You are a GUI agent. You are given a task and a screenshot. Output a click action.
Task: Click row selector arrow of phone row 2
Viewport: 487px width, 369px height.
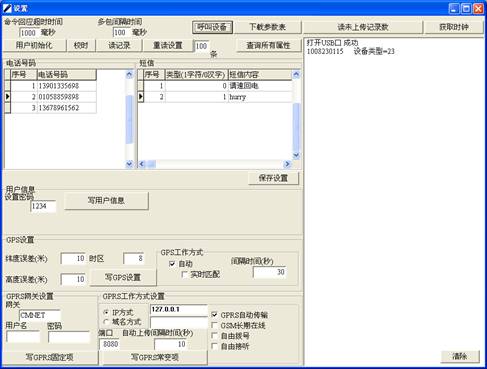point(7,97)
